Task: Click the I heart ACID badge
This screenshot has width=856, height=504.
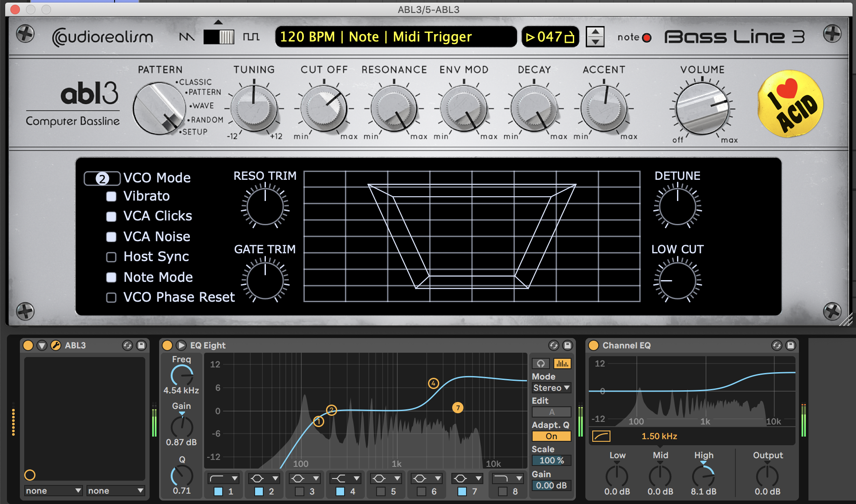Action: 791,104
